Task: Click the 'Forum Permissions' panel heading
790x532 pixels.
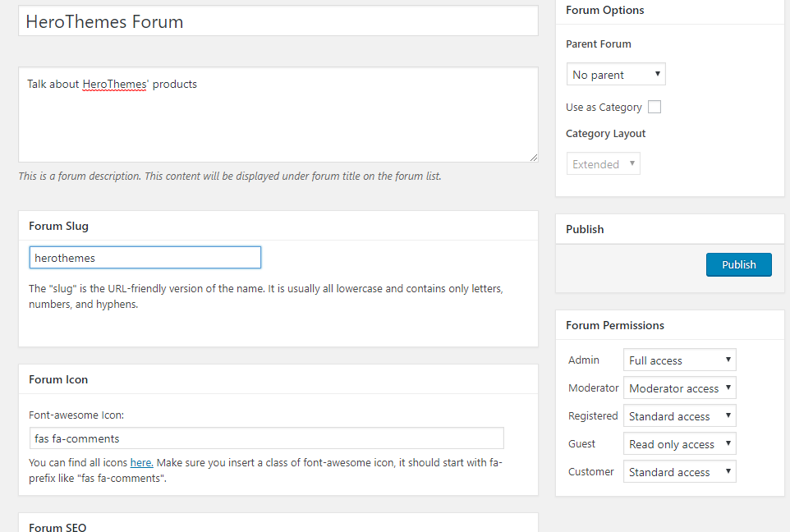Action: 614,325
